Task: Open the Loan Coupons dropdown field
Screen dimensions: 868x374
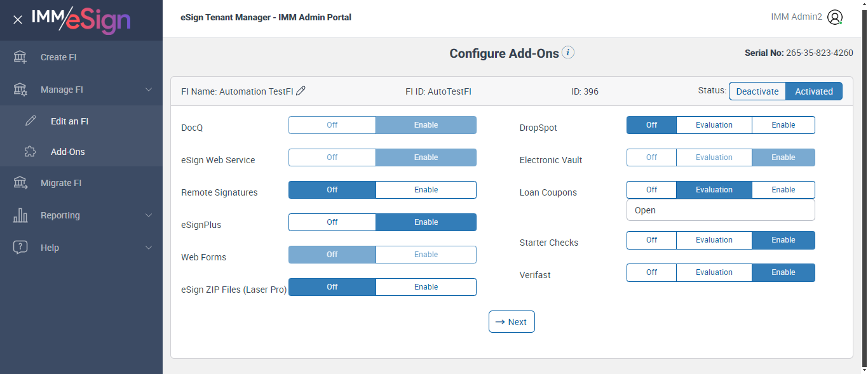Action: click(x=720, y=210)
